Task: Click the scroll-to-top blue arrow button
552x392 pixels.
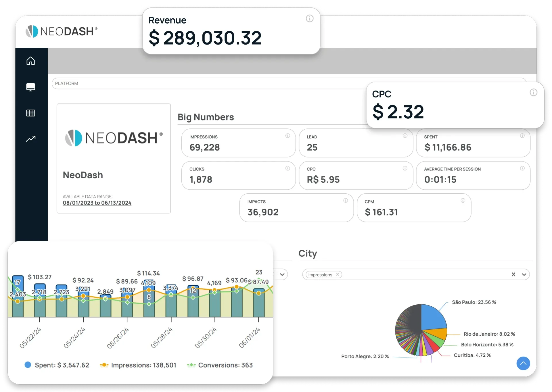Action: pos(523,363)
